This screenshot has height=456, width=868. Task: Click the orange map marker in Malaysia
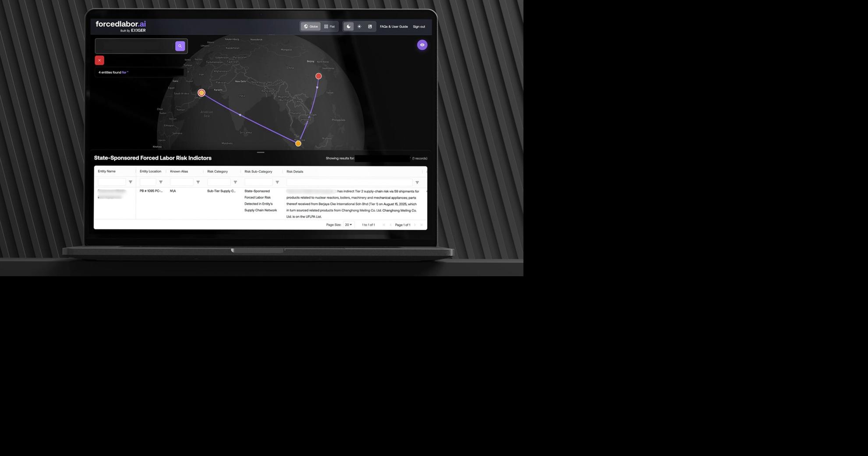[x=298, y=143]
